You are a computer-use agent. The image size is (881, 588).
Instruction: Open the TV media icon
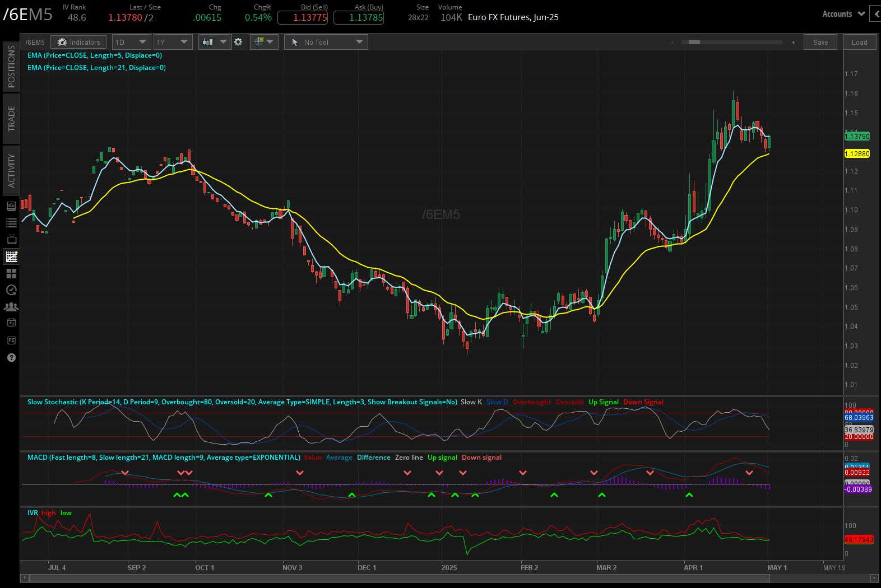click(11, 239)
